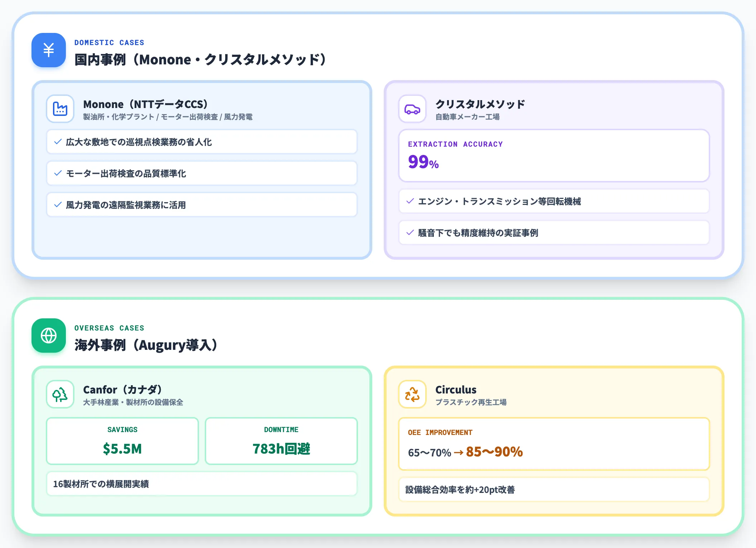Select the factory icon beside Monone
Screen dimensions: 756x548
coord(60,109)
